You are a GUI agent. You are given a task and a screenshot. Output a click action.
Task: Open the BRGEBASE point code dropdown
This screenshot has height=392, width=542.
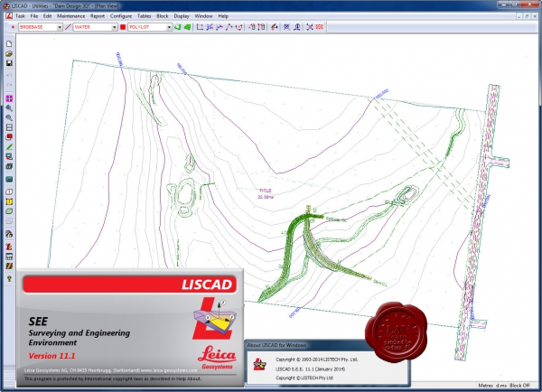pos(60,27)
